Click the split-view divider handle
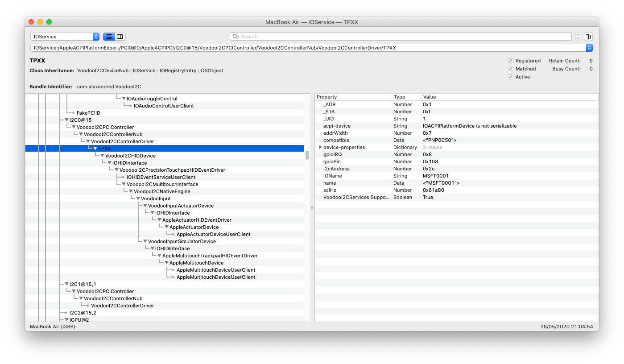Image resolution: width=624 pixels, height=364 pixels. [312, 207]
